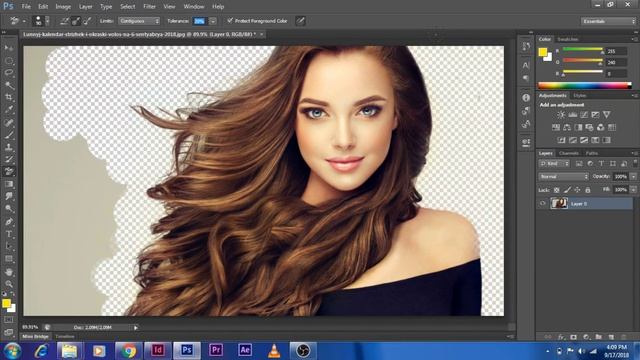Adjust the R color slider
This screenshot has height=360, width=640.
[x=583, y=50]
